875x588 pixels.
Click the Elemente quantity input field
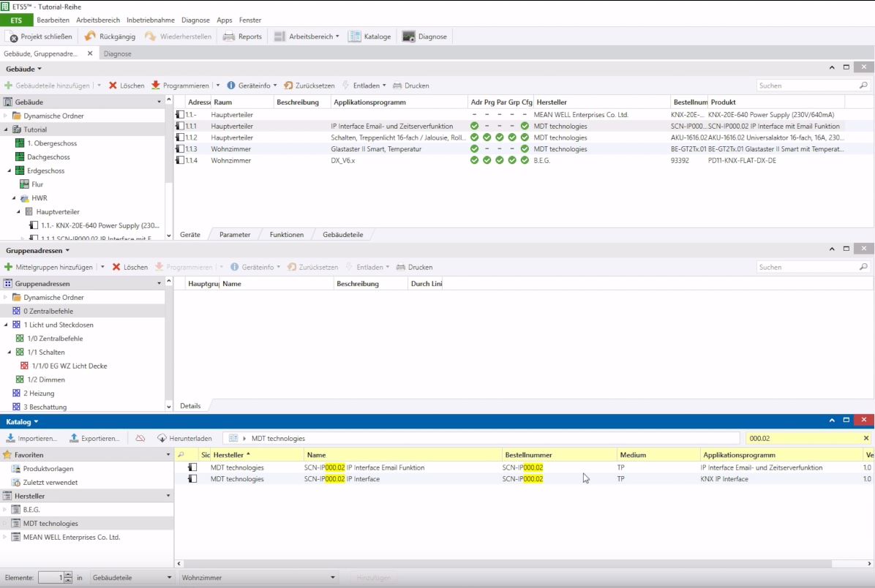50,578
